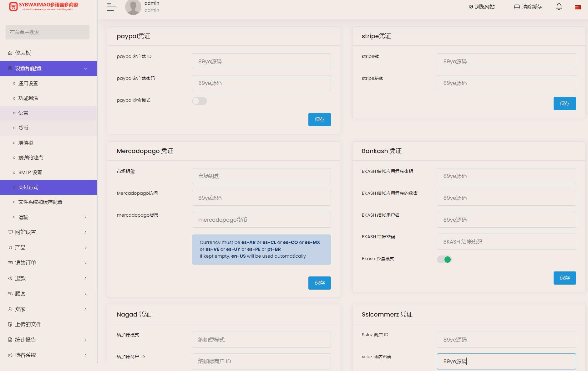
Task: Click the stripe秘密 input field
Action: tap(506, 83)
